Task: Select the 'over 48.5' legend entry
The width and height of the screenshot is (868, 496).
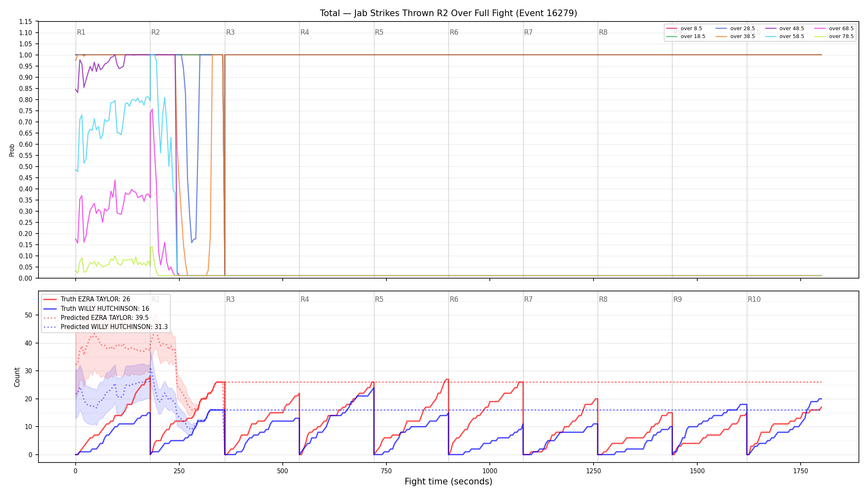Action: tap(785, 29)
